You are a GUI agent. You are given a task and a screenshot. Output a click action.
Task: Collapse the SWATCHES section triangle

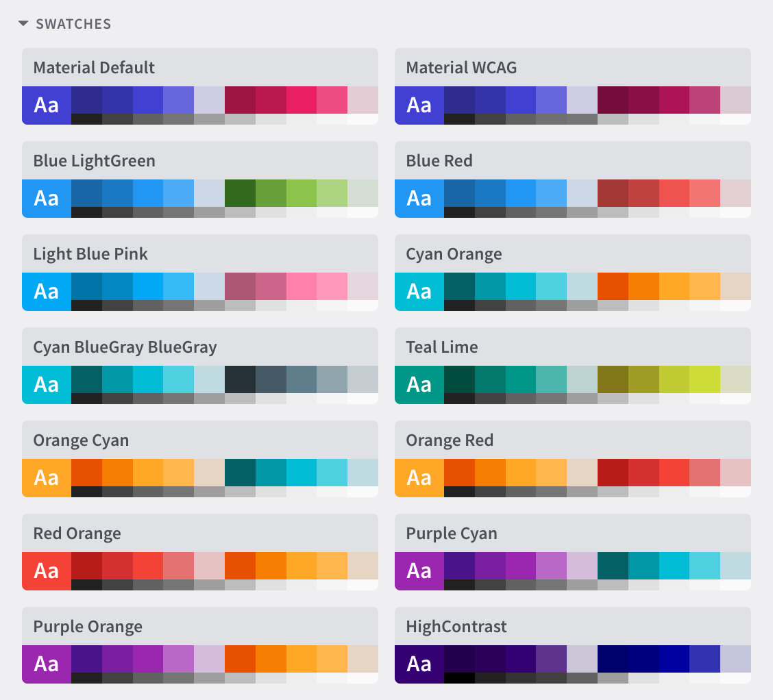[23, 24]
